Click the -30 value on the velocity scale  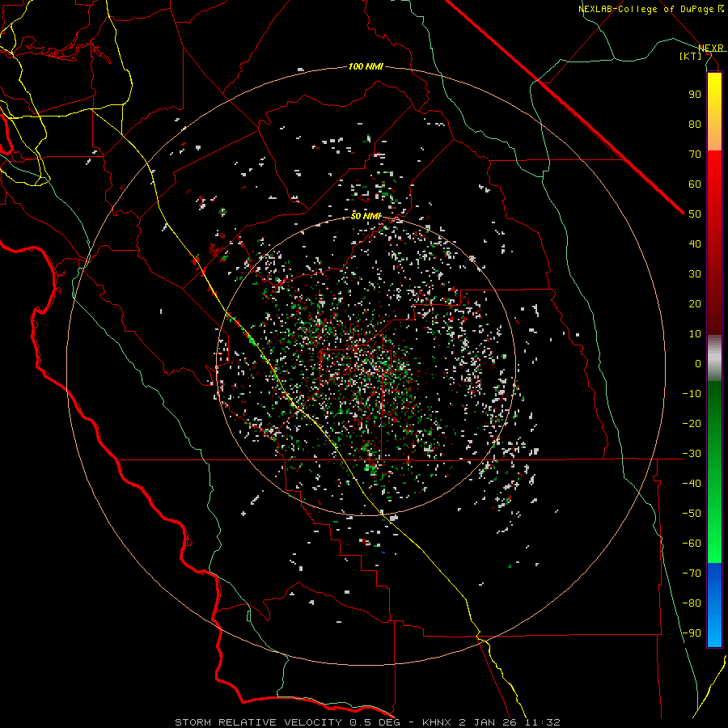pyautogui.click(x=692, y=454)
